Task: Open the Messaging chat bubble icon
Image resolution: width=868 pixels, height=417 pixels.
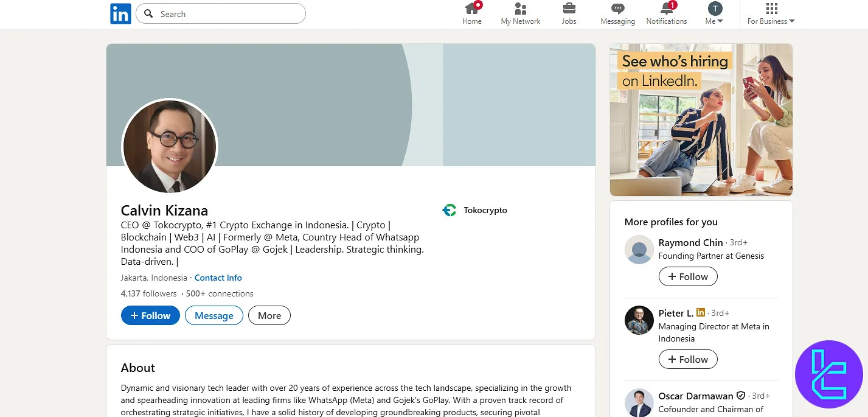Action: (618, 9)
